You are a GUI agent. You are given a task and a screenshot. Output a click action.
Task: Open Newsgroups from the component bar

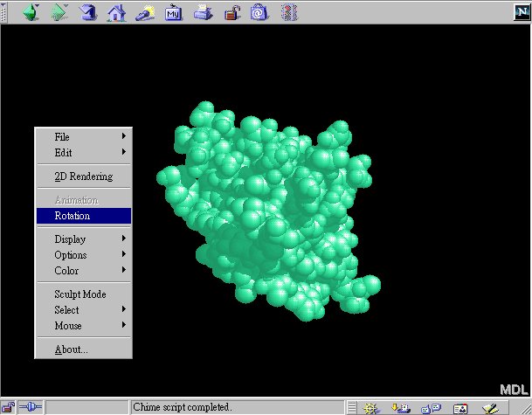[431, 408]
